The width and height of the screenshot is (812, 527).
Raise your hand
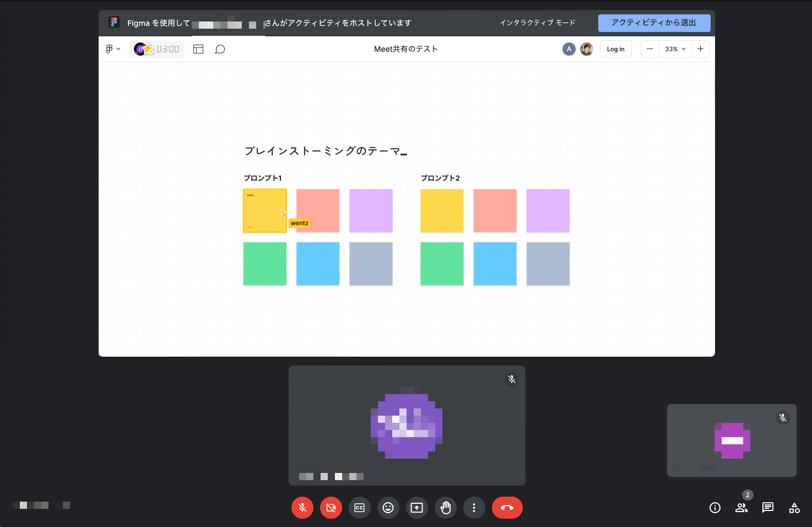click(446, 508)
